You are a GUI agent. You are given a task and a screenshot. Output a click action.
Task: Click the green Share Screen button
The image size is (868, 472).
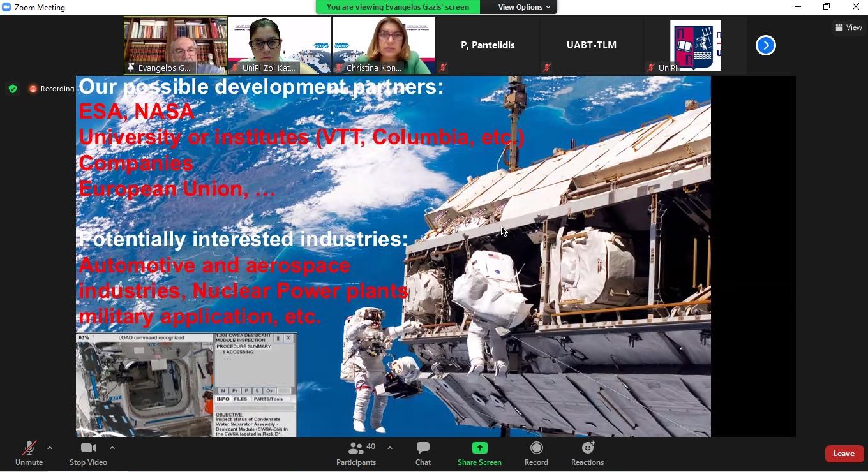click(x=479, y=454)
